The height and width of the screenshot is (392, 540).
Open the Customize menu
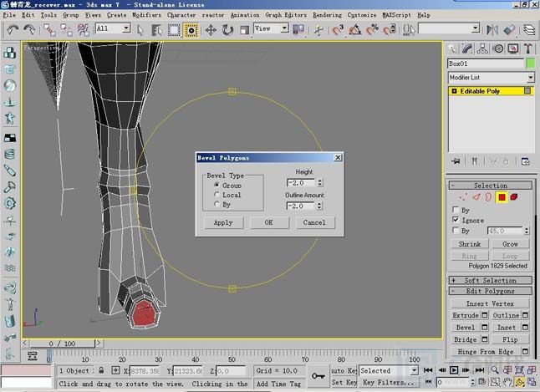pyautogui.click(x=362, y=15)
